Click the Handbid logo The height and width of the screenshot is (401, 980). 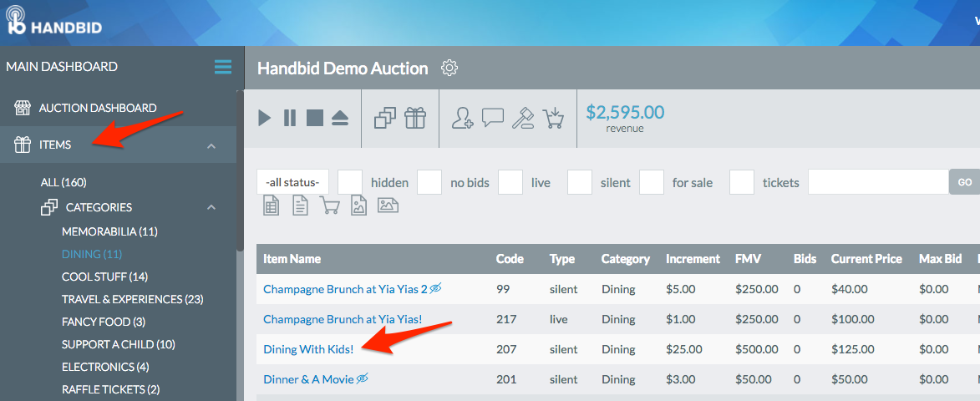[54, 22]
